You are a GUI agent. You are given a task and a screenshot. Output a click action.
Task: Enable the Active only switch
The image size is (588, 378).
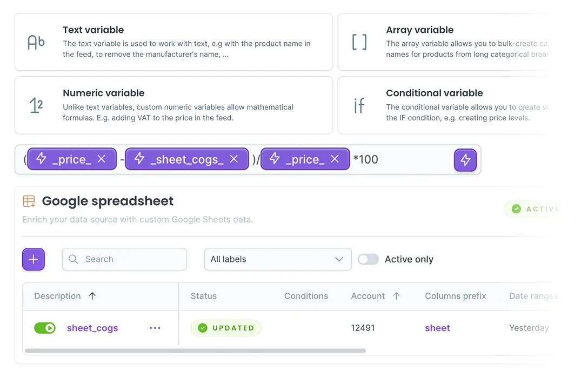pyautogui.click(x=368, y=259)
